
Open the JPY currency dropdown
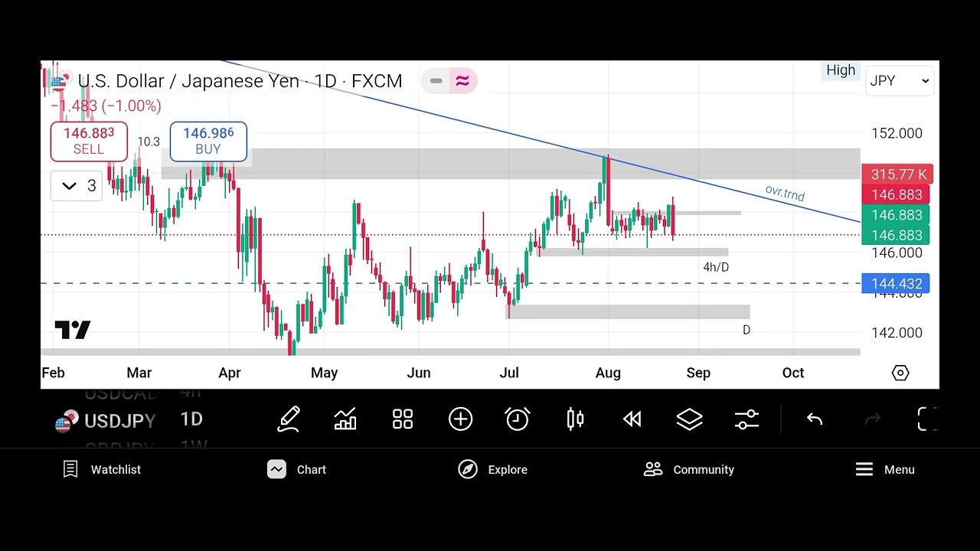[900, 81]
